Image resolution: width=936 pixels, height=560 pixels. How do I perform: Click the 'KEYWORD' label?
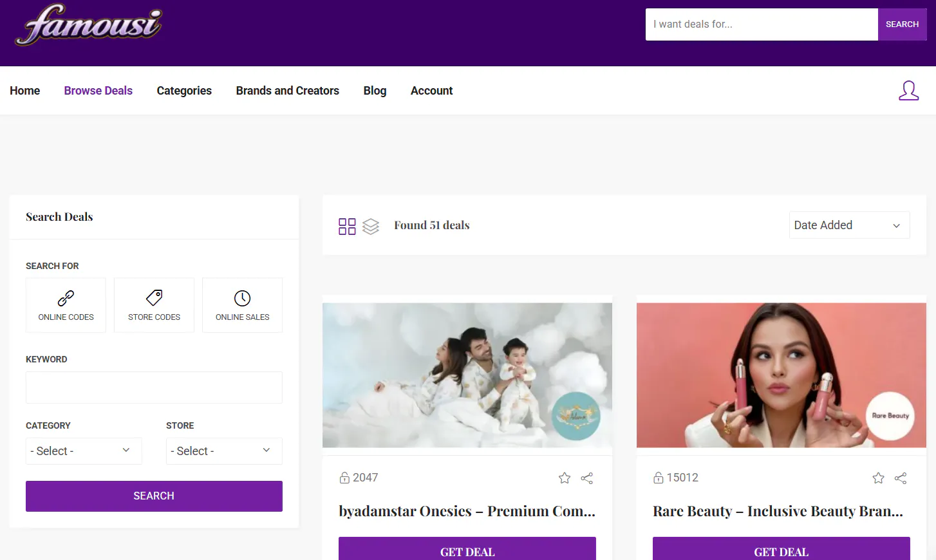coord(46,359)
